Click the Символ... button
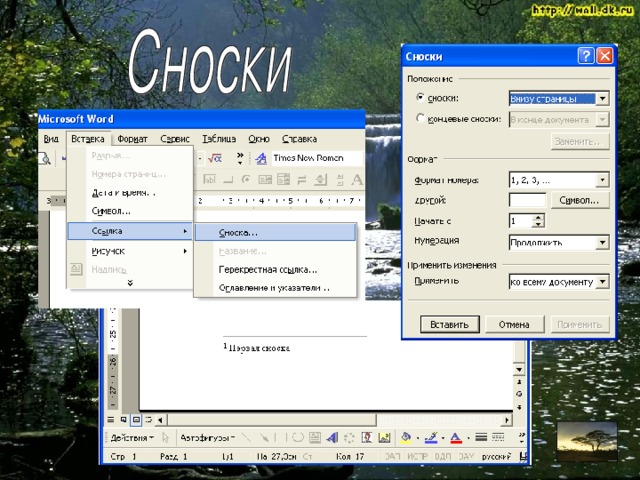This screenshot has height=480, width=640. pyautogui.click(x=580, y=200)
